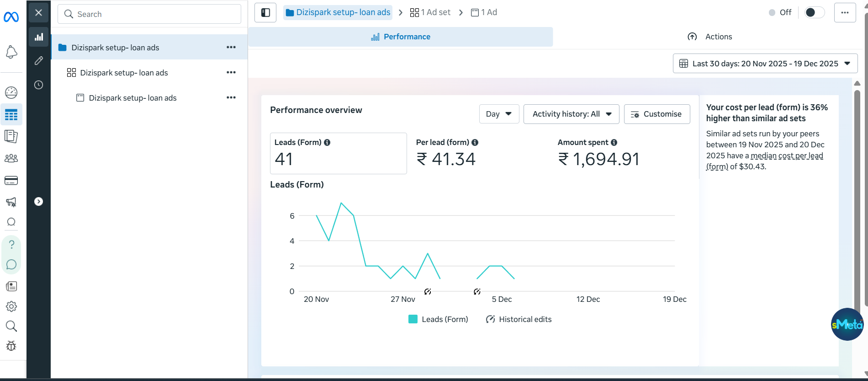Switch to the Performance tab

click(401, 37)
